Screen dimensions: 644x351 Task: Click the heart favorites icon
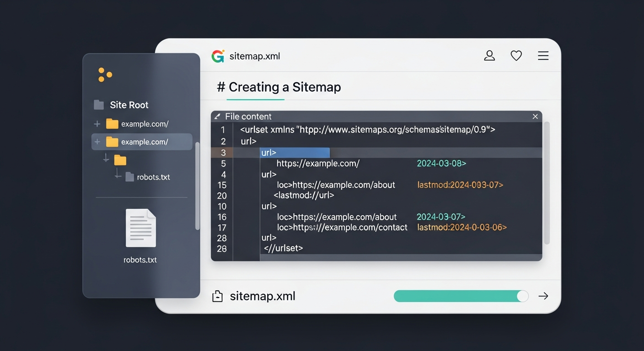point(516,56)
